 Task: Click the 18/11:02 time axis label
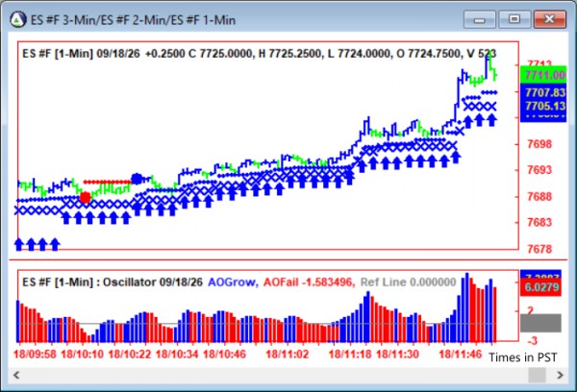pos(287,355)
